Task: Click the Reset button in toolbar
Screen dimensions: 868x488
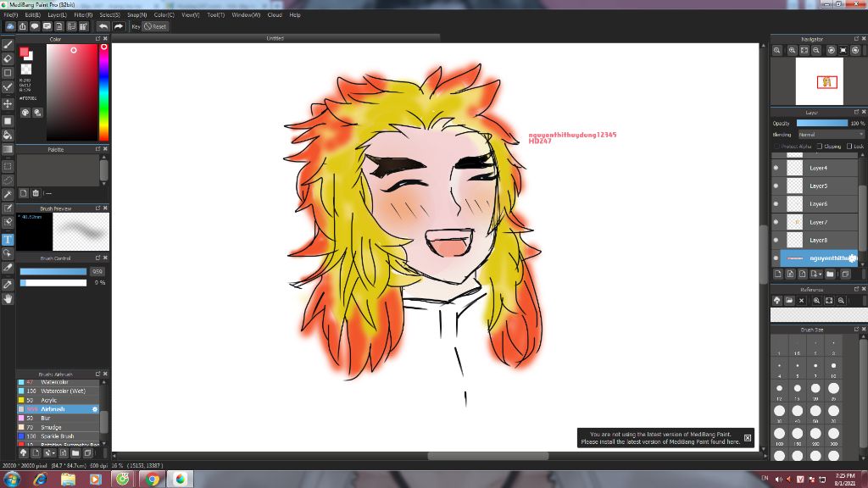Action: [155, 26]
